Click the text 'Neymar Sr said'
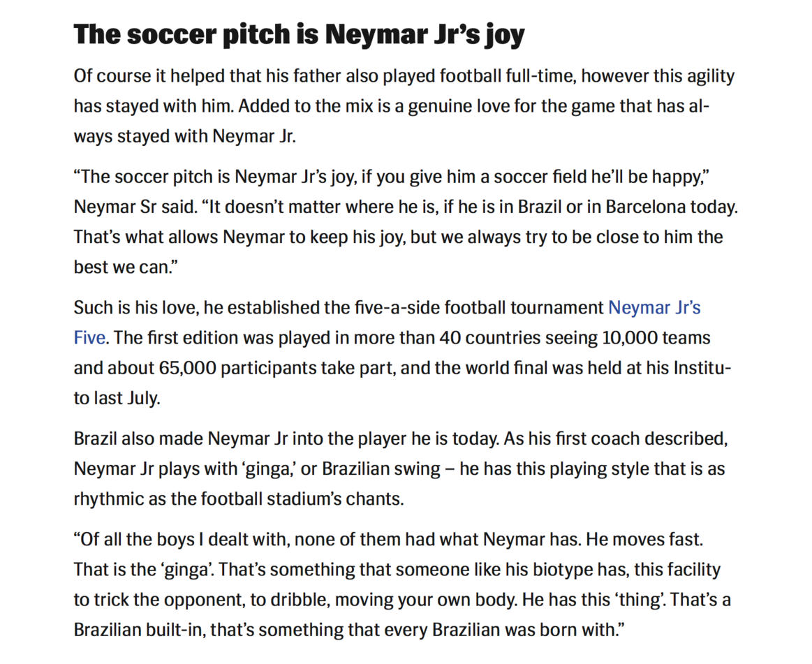 [135, 207]
